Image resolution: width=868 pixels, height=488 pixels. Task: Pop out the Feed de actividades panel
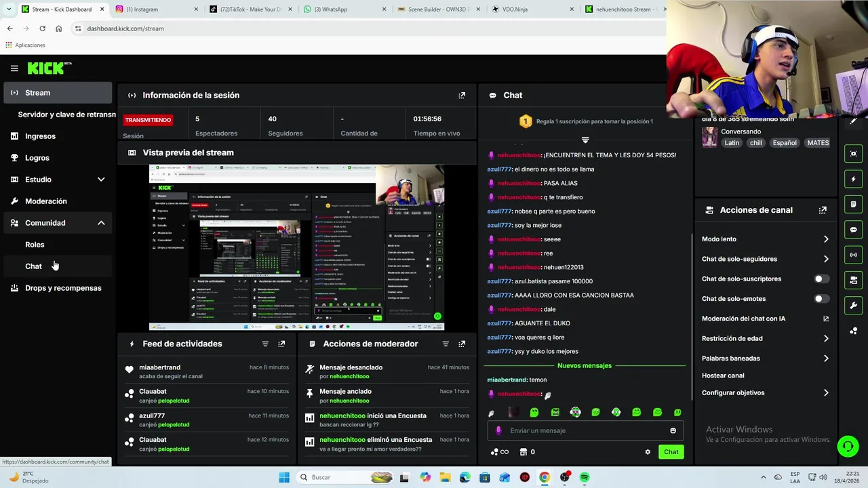(x=281, y=344)
